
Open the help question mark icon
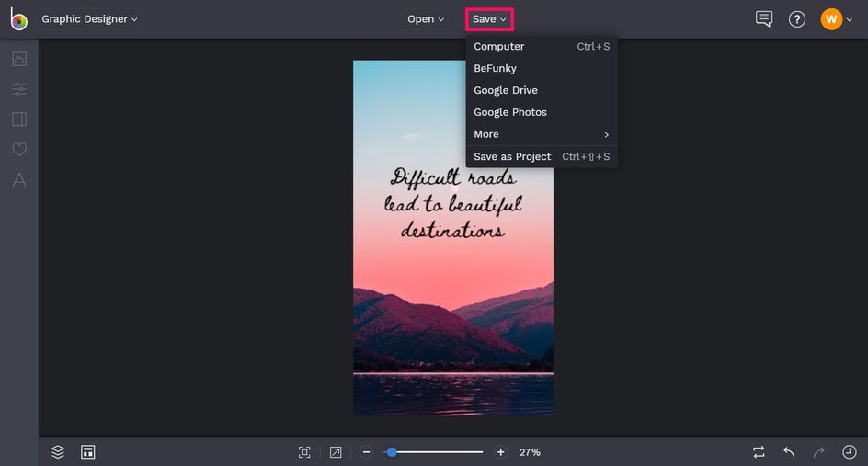click(797, 19)
